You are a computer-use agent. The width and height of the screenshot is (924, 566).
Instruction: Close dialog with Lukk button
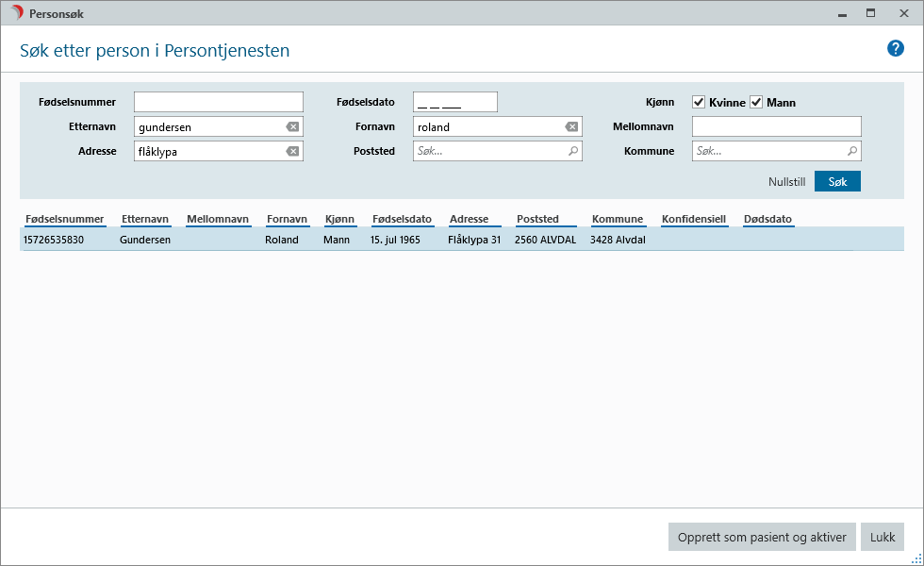(883, 537)
